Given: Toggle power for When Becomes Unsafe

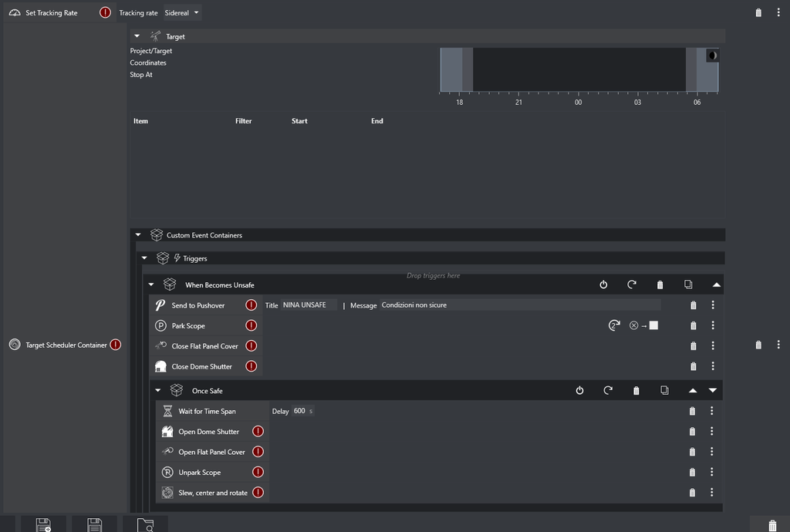Looking at the screenshot, I should [603, 285].
